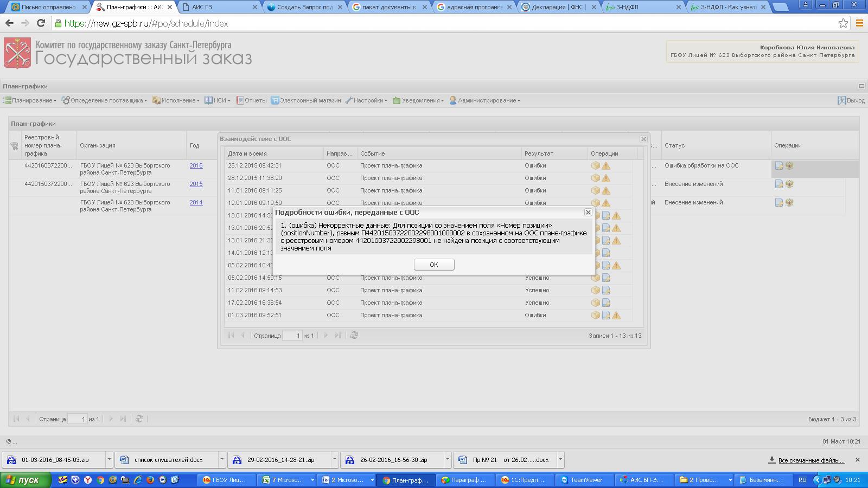Close the 'Взаимодействие с ООС' window
Image resolution: width=868 pixels, height=488 pixels.
[643, 139]
